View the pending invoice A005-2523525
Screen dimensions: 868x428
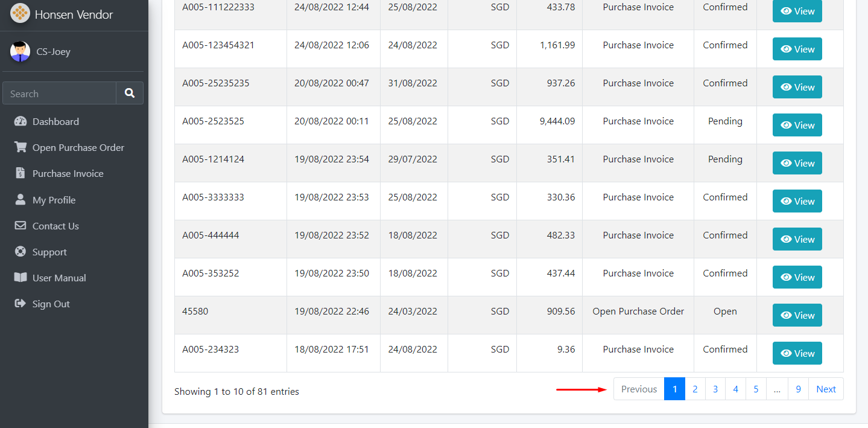click(x=797, y=126)
